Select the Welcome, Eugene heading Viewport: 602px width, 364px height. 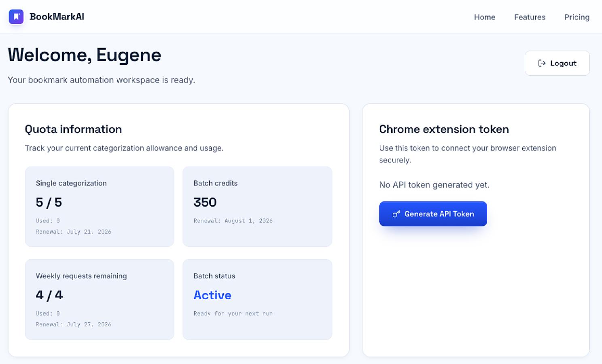(x=85, y=55)
